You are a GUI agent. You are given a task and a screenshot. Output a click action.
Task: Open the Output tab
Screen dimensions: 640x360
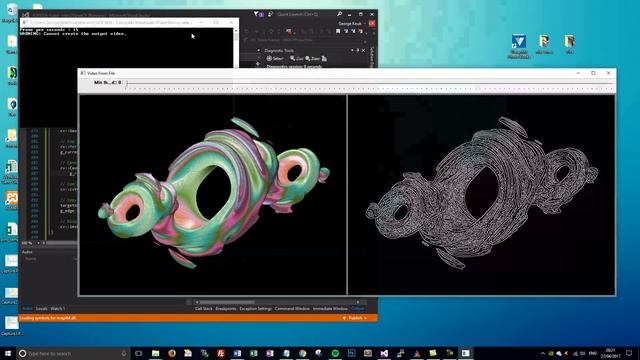click(x=358, y=309)
